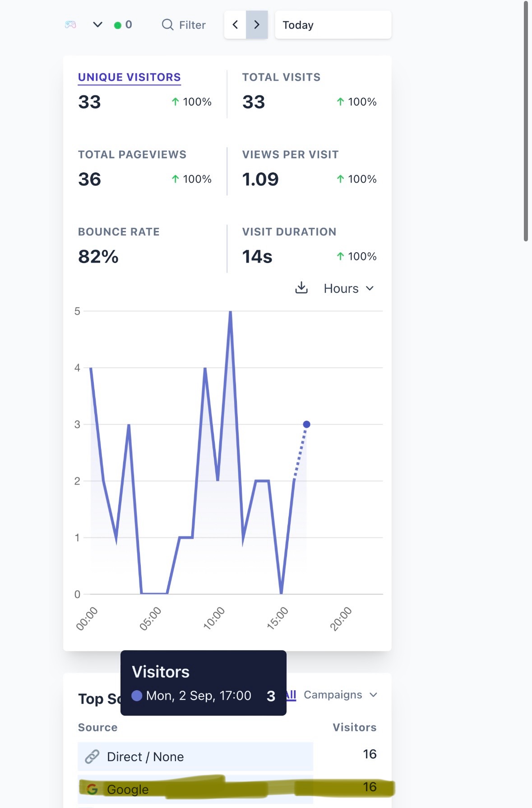Open the Filter search
The width and height of the screenshot is (532, 808).
(184, 25)
